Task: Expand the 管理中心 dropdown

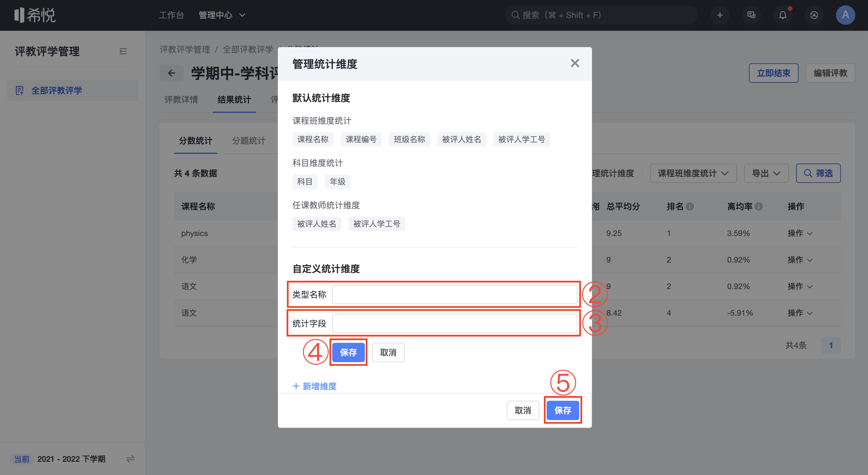Action: [222, 15]
